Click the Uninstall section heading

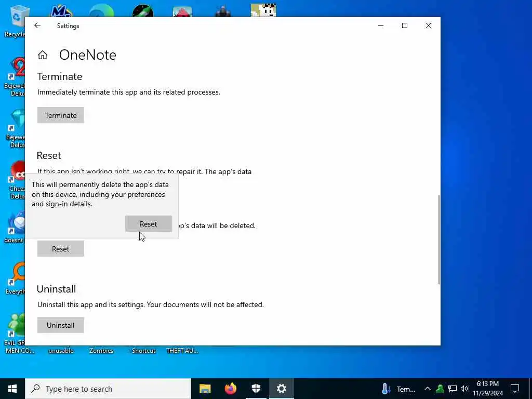[x=56, y=289]
